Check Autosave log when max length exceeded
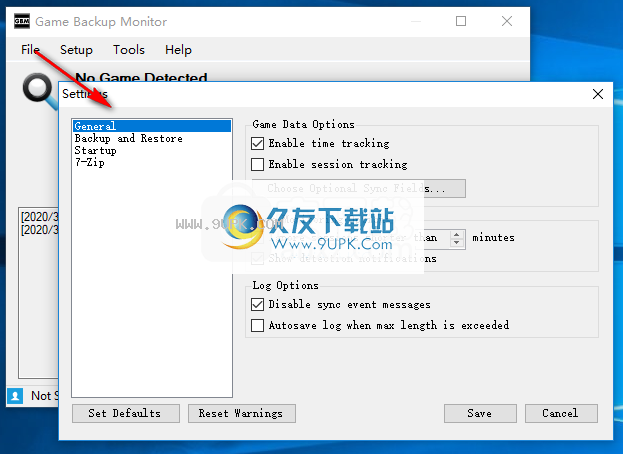The width and height of the screenshot is (623, 454). (x=257, y=325)
